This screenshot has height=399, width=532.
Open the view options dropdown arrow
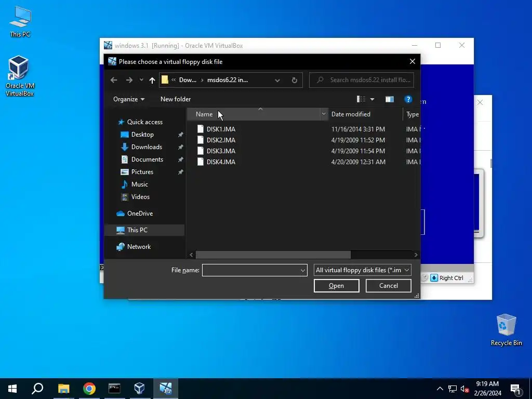point(372,99)
